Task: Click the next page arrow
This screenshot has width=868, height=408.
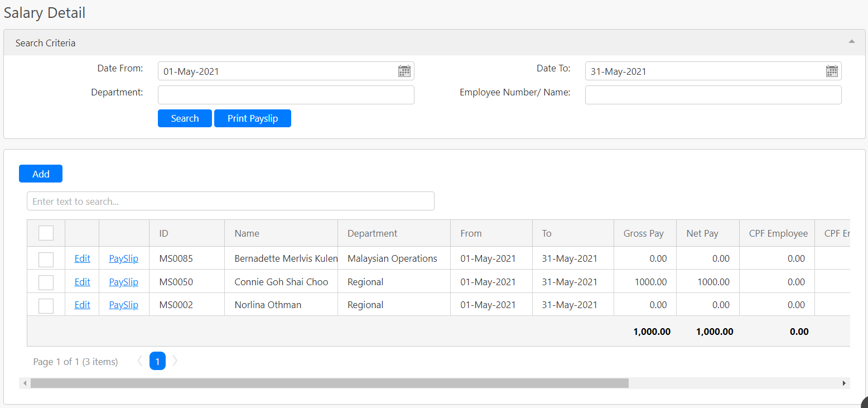Action: coord(175,361)
